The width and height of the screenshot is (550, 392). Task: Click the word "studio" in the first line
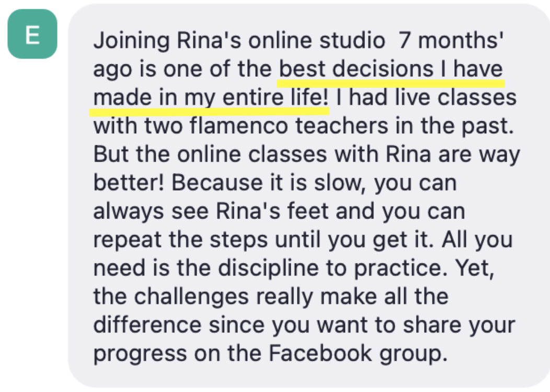pyautogui.click(x=352, y=40)
